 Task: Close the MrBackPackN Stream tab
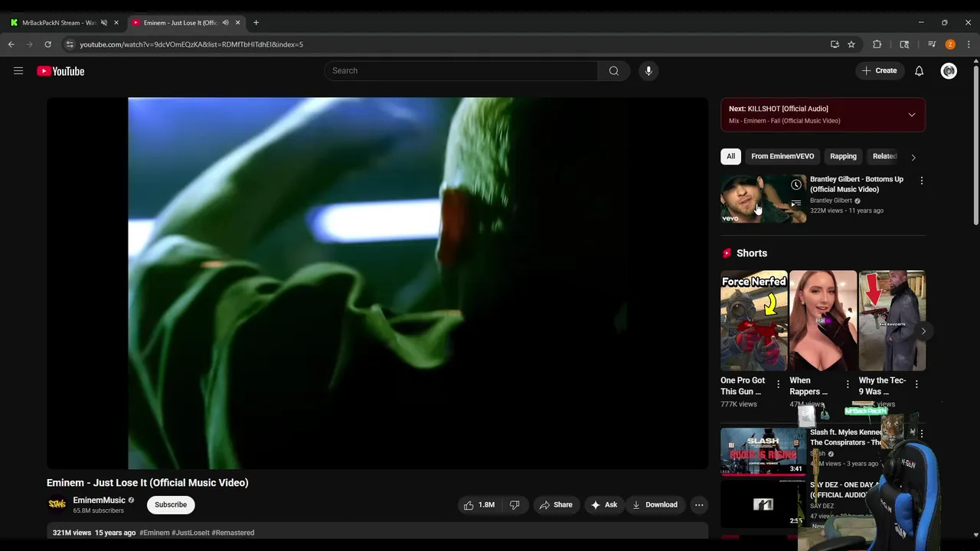[x=116, y=22]
